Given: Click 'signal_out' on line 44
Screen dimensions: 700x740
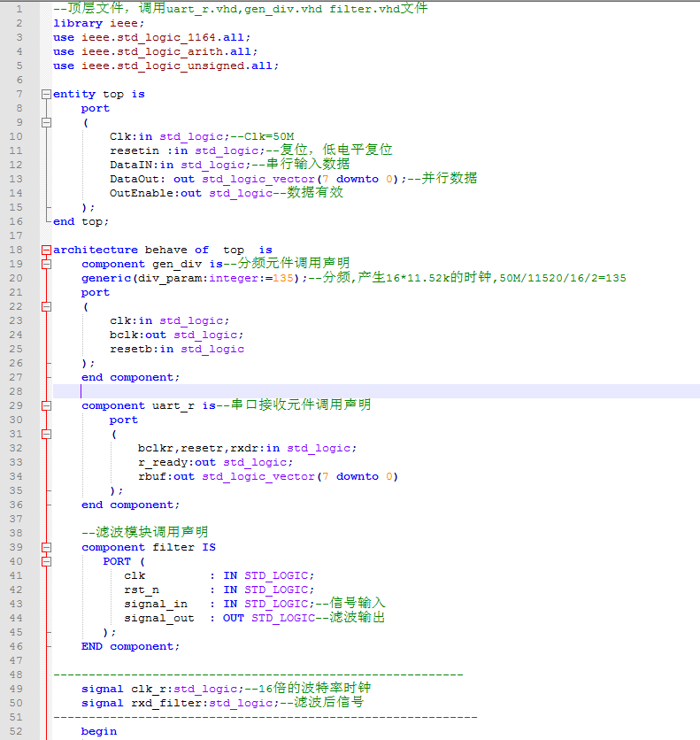Looking at the screenshot, I should [x=159, y=618].
